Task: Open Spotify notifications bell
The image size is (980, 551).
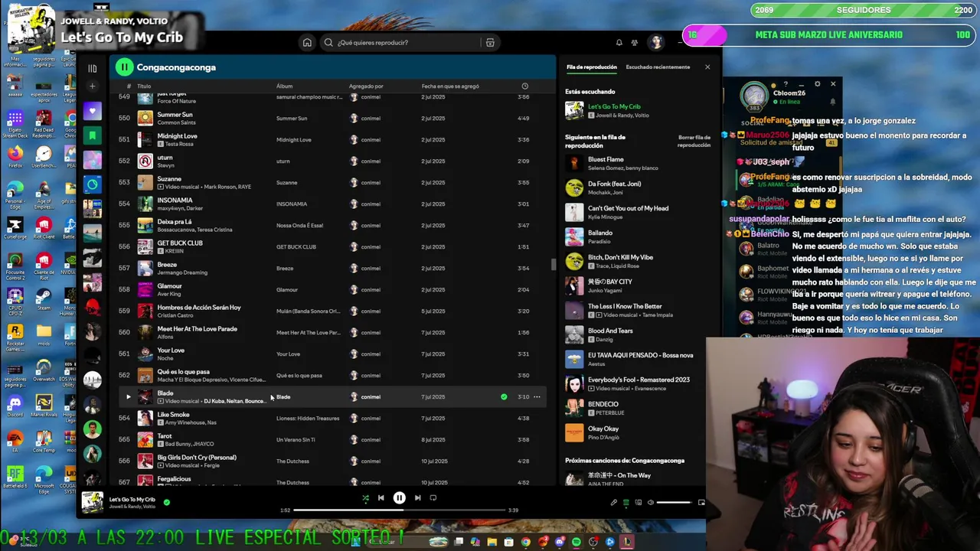Action: (x=619, y=43)
